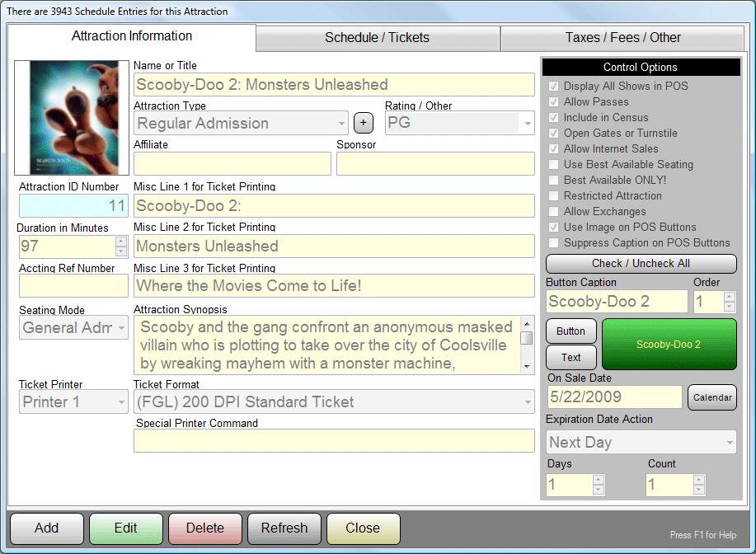Click the Press F1 for Help text

(x=703, y=535)
